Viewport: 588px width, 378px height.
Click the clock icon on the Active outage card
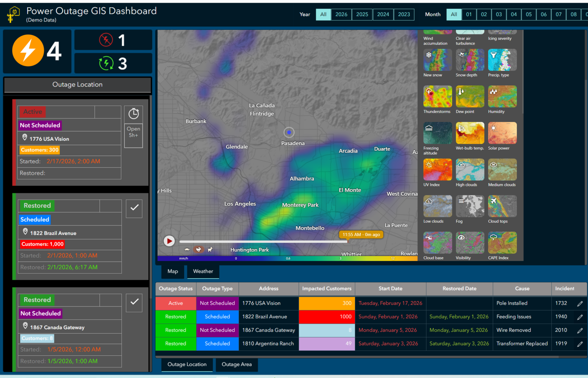pos(134,114)
